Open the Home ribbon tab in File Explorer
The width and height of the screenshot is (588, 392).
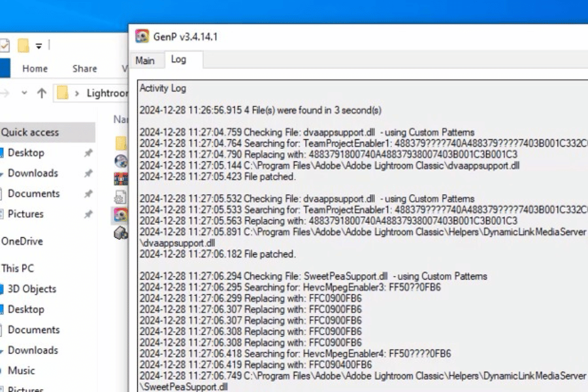point(35,69)
